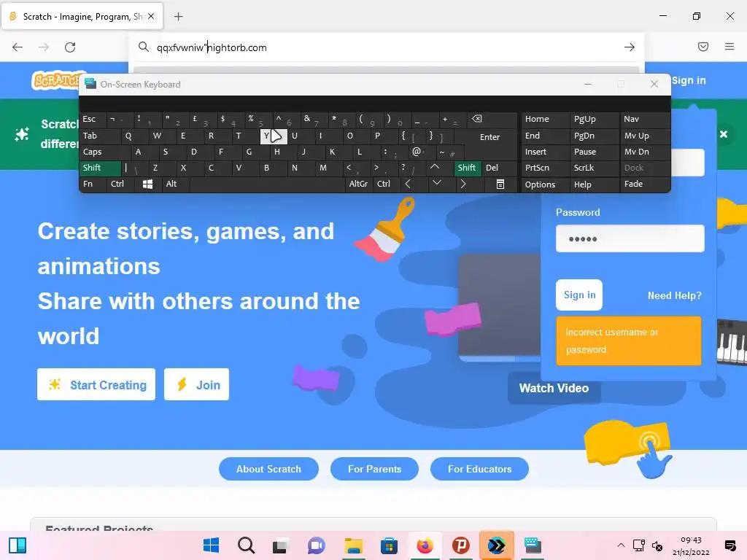Image resolution: width=747 pixels, height=560 pixels.
Task: Open Windows Start menu in taskbar
Action: pos(211,545)
